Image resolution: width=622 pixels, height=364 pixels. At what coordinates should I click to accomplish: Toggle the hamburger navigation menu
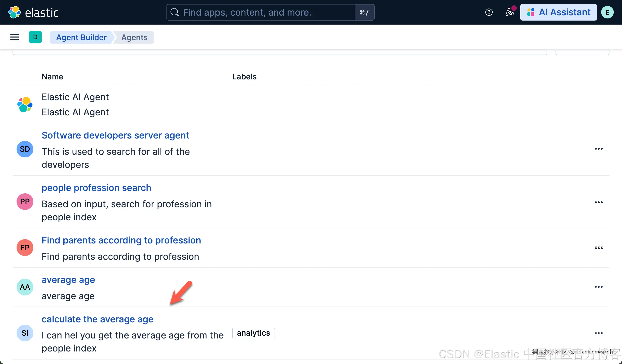(x=15, y=37)
